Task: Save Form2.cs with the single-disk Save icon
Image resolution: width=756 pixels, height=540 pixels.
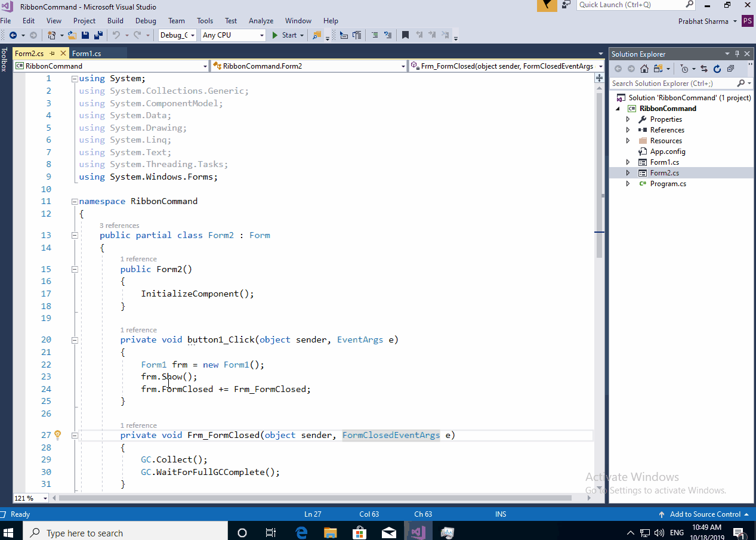Action: coord(85,35)
